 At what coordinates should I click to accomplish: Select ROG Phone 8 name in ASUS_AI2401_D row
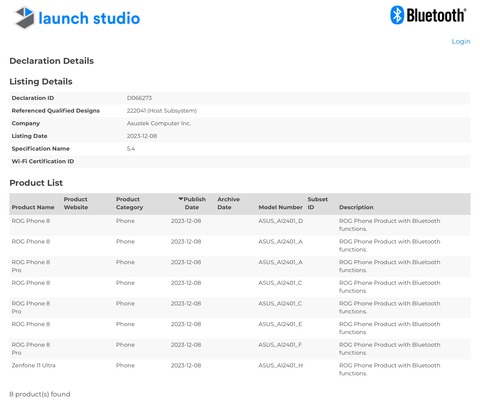click(31, 221)
